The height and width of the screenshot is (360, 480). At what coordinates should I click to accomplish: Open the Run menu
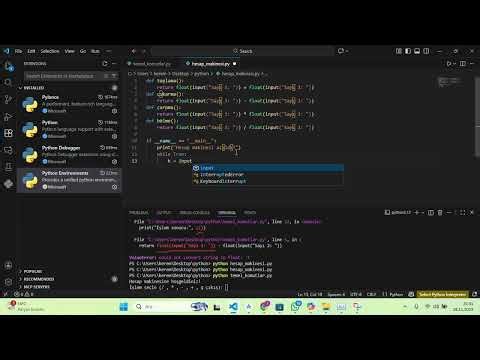pyautogui.click(x=95, y=51)
